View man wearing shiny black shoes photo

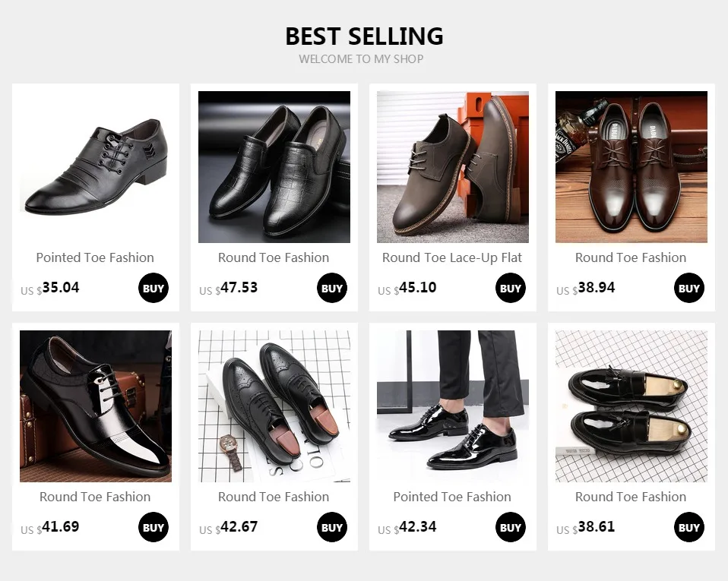click(453, 406)
